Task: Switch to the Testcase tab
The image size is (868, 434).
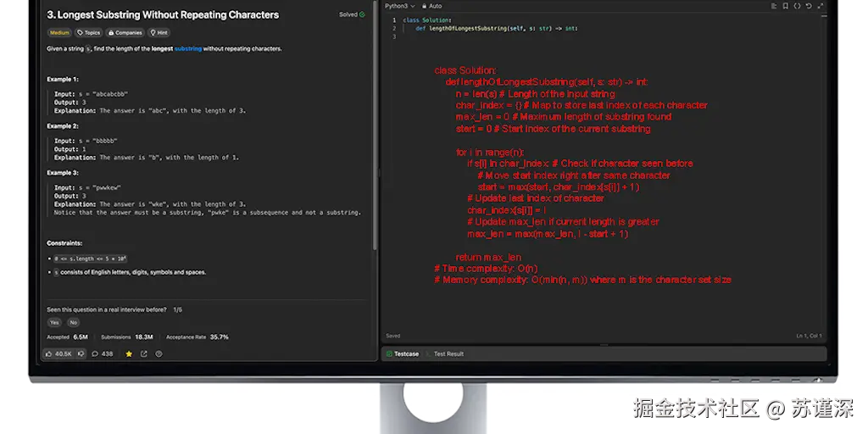Action: click(403, 353)
